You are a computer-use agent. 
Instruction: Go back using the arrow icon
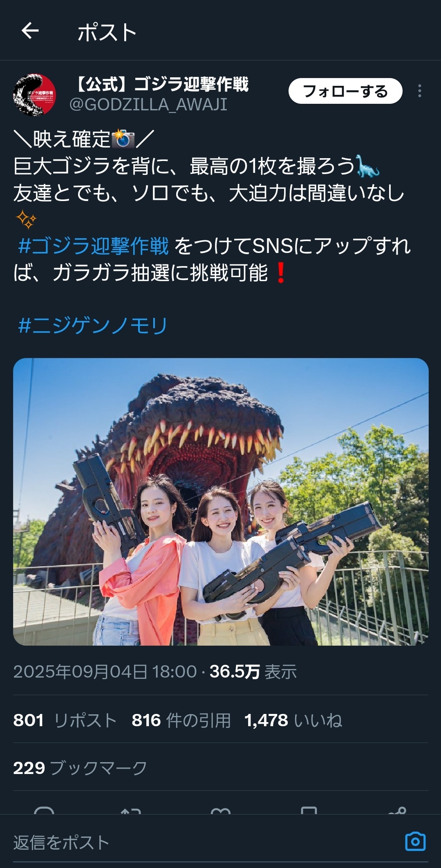click(x=30, y=31)
